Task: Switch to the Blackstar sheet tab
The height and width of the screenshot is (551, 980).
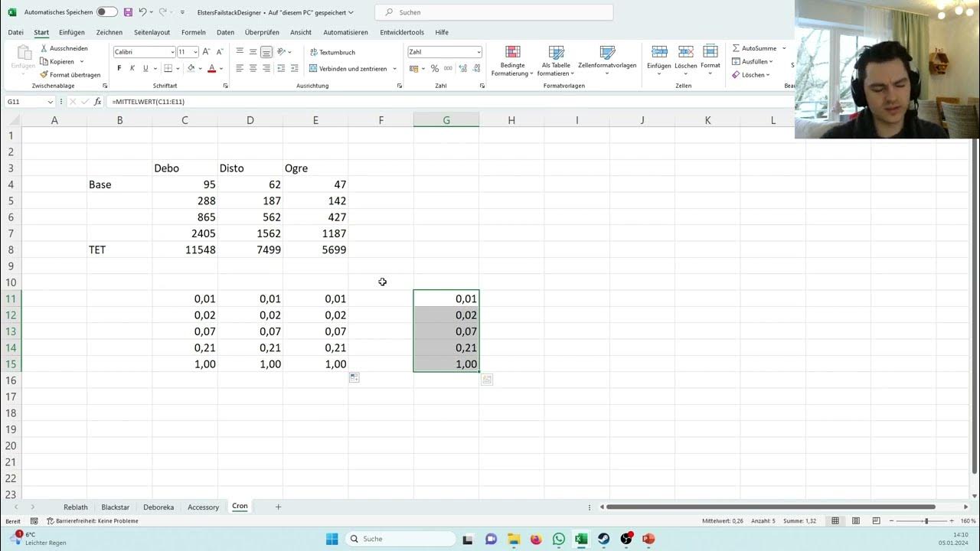Action: click(x=116, y=507)
